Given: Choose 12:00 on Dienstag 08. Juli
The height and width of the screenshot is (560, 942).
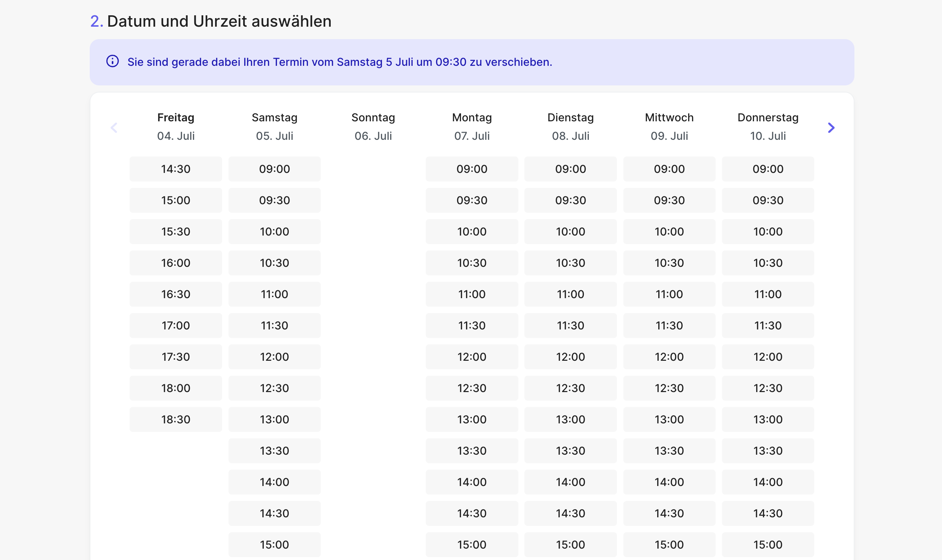Looking at the screenshot, I should click(571, 356).
